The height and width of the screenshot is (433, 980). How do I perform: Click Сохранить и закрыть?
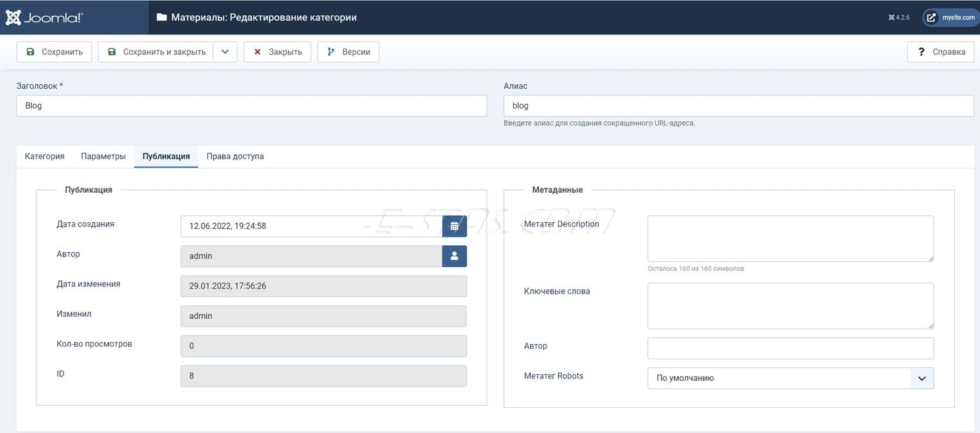[155, 52]
